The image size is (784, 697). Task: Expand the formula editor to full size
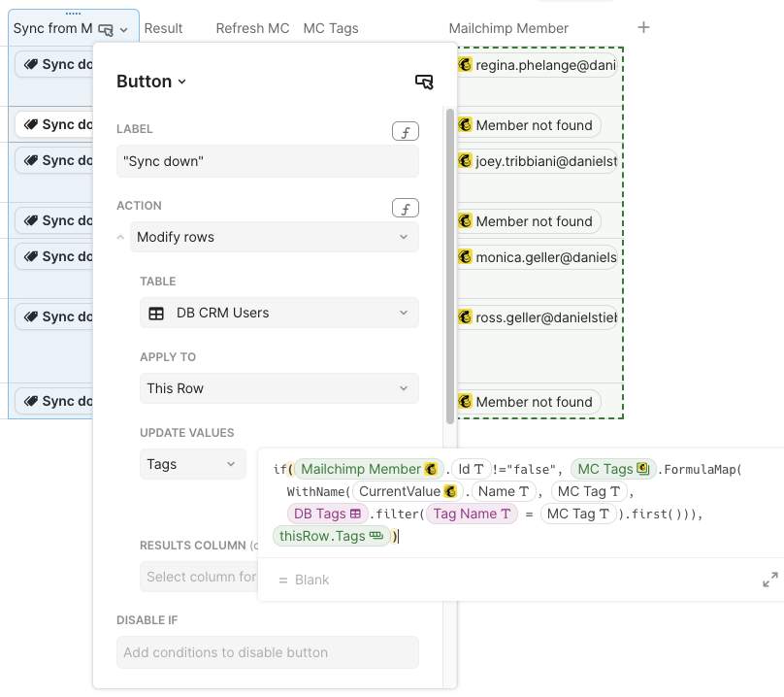click(769, 580)
